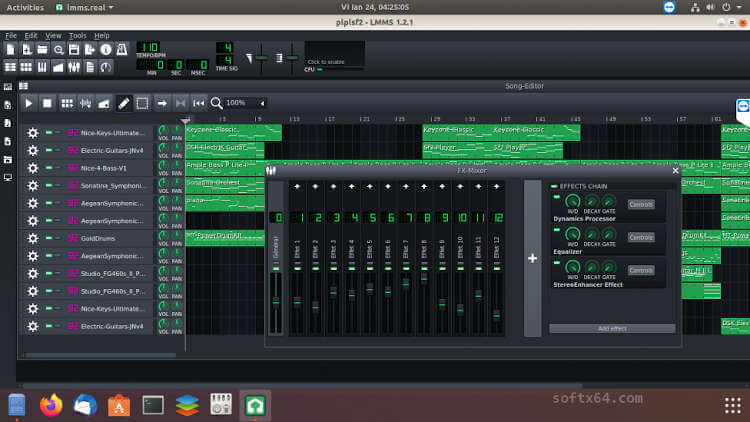The image size is (750, 422).
Task: Show the Automation Editor icon
Action: tap(58, 67)
